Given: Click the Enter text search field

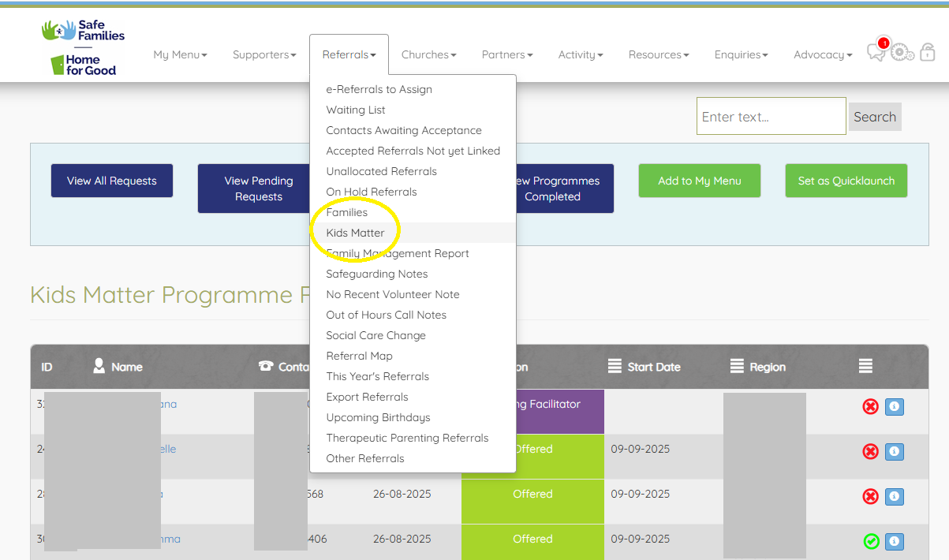Looking at the screenshot, I should 771,117.
